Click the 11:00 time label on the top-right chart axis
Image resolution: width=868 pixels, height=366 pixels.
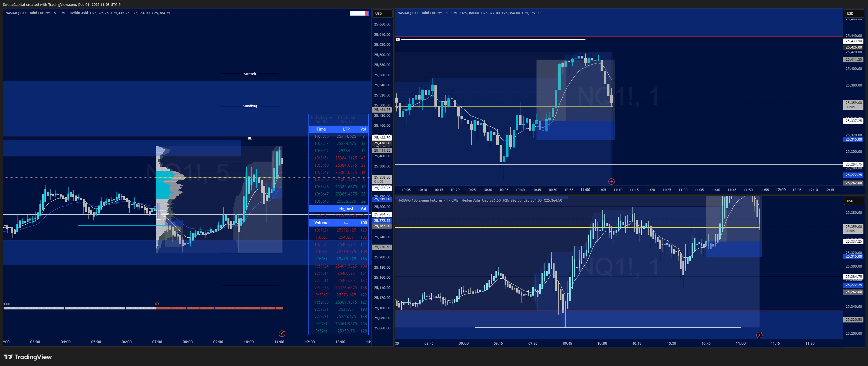(x=585, y=190)
